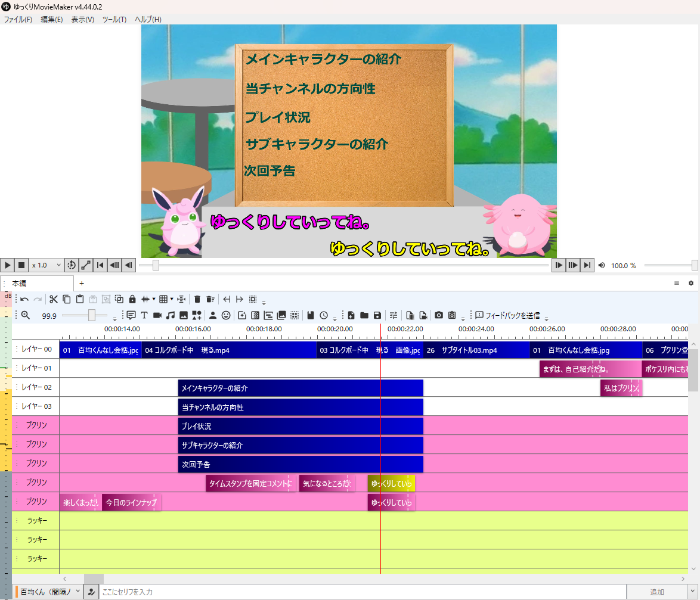The width and height of the screenshot is (700, 600).
Task: Click the person silhouette character icon
Action: pos(213,315)
